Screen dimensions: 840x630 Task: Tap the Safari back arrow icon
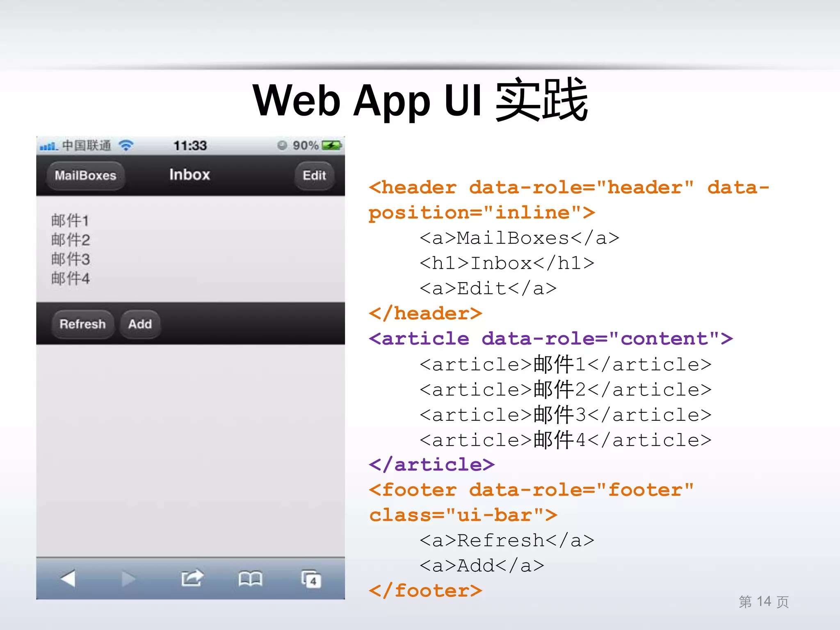coord(68,579)
